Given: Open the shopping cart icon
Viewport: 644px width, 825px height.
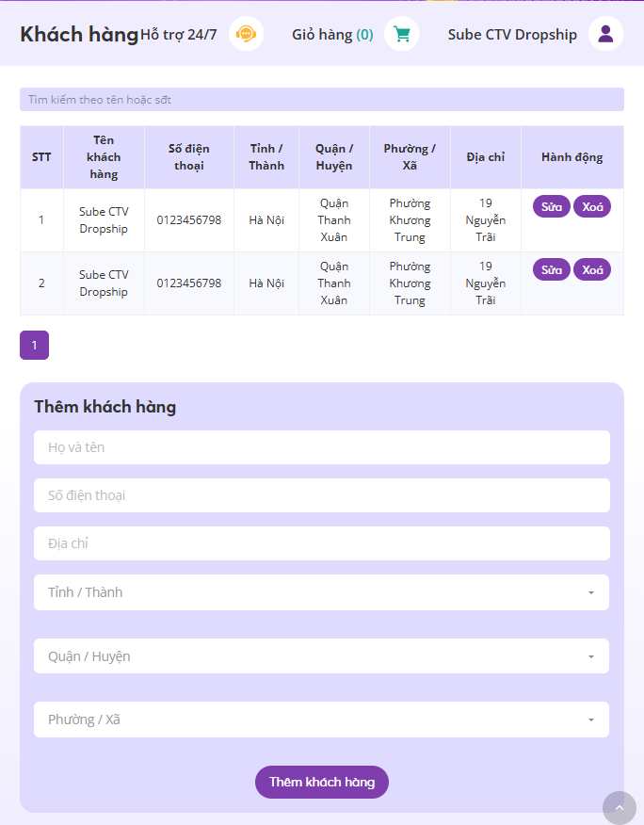Looking at the screenshot, I should [402, 34].
